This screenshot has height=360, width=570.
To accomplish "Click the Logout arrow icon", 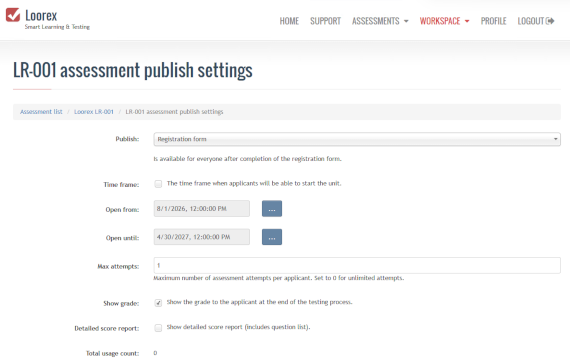I will [x=550, y=21].
